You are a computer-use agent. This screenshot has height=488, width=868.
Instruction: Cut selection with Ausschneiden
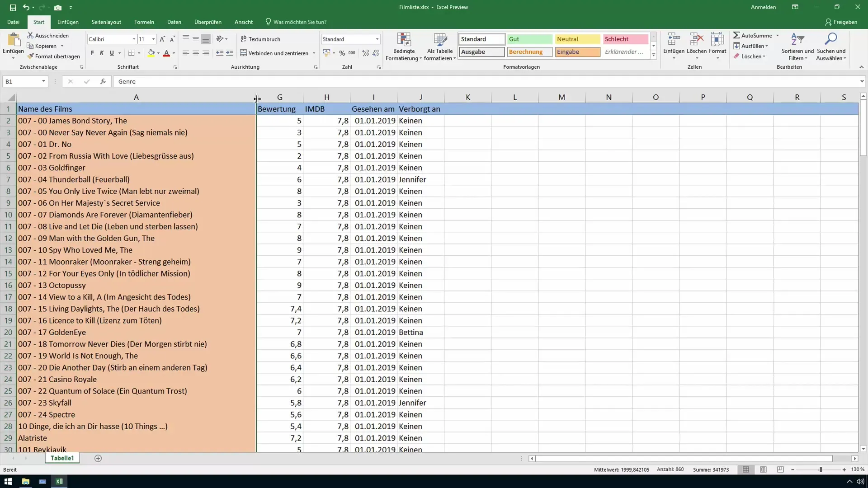coord(48,35)
